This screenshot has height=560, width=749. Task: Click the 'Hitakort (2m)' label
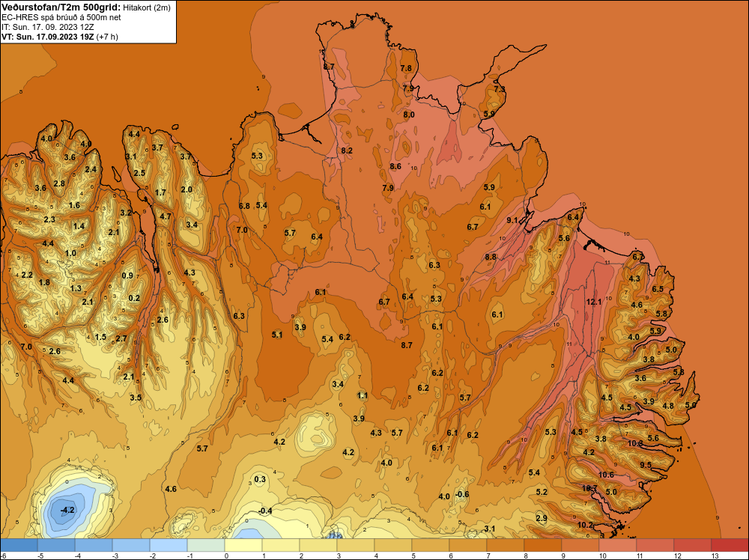pyautogui.click(x=147, y=7)
